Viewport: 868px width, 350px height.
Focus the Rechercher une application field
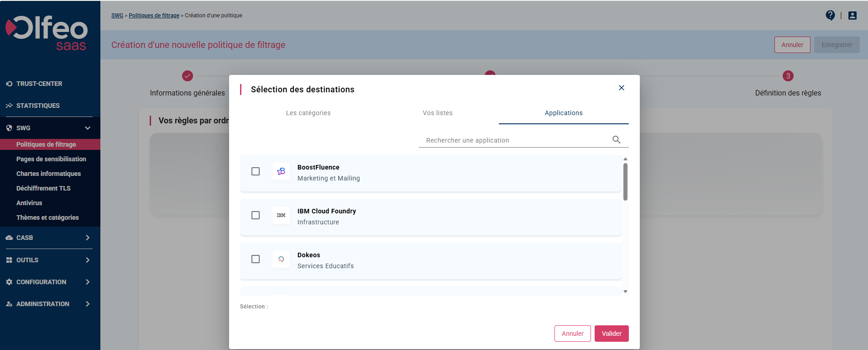pos(516,140)
